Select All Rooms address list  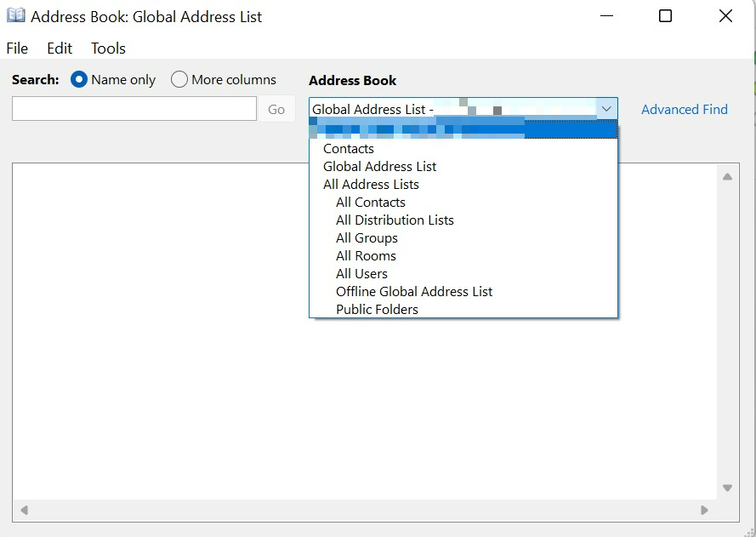tap(366, 256)
